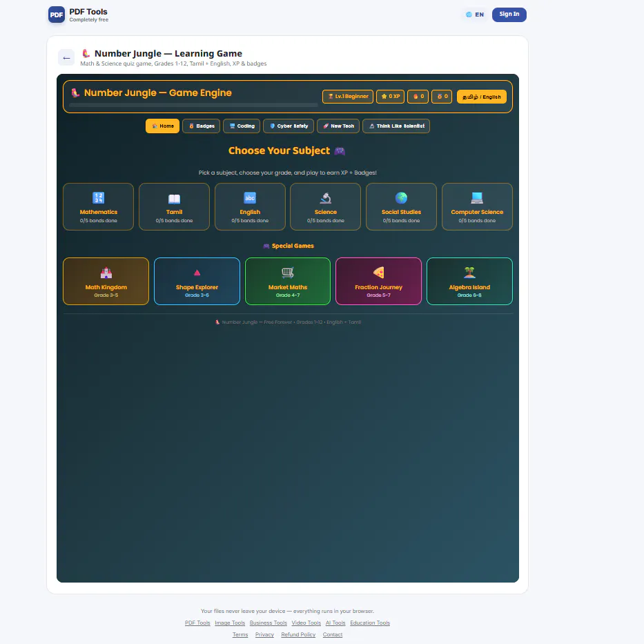The image size is (644, 644).
Task: Open the PDF Tools footer link
Action: pyautogui.click(x=197, y=623)
